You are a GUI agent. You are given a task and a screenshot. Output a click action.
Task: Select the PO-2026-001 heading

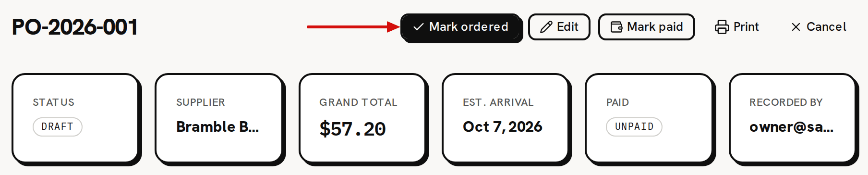coord(75,27)
